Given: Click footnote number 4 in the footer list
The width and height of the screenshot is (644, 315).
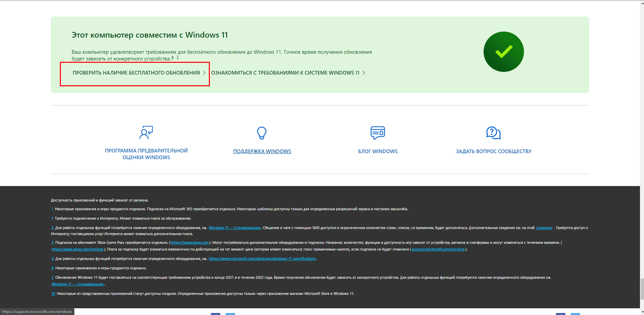Looking at the screenshot, I should coord(52,259).
